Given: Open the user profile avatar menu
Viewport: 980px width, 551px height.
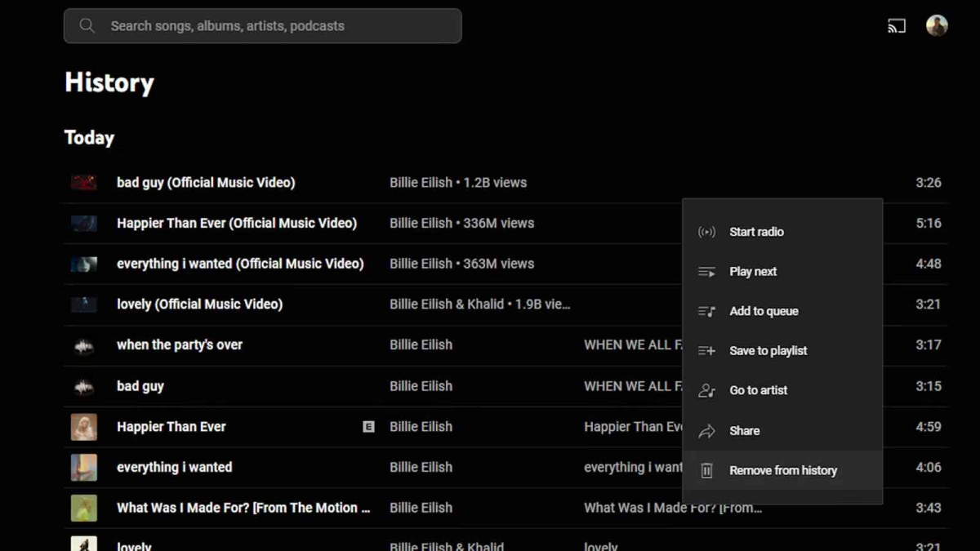Looking at the screenshot, I should 937,25.
